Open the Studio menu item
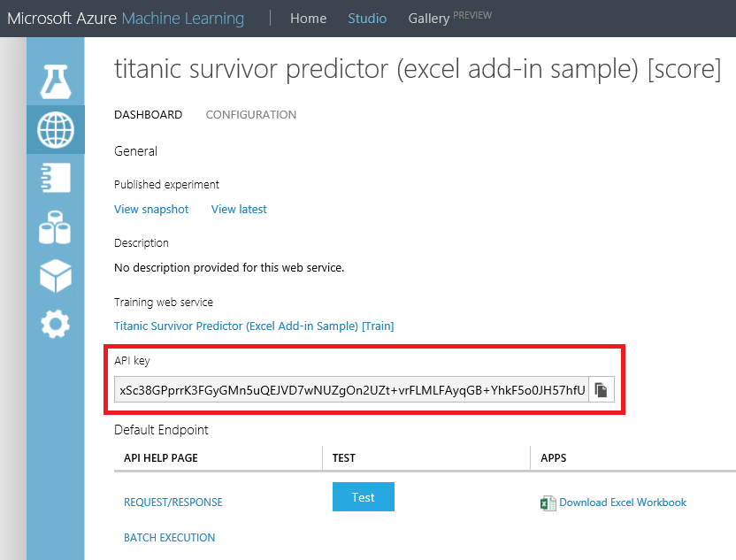Screen dimensions: 736x560 (x=367, y=18)
